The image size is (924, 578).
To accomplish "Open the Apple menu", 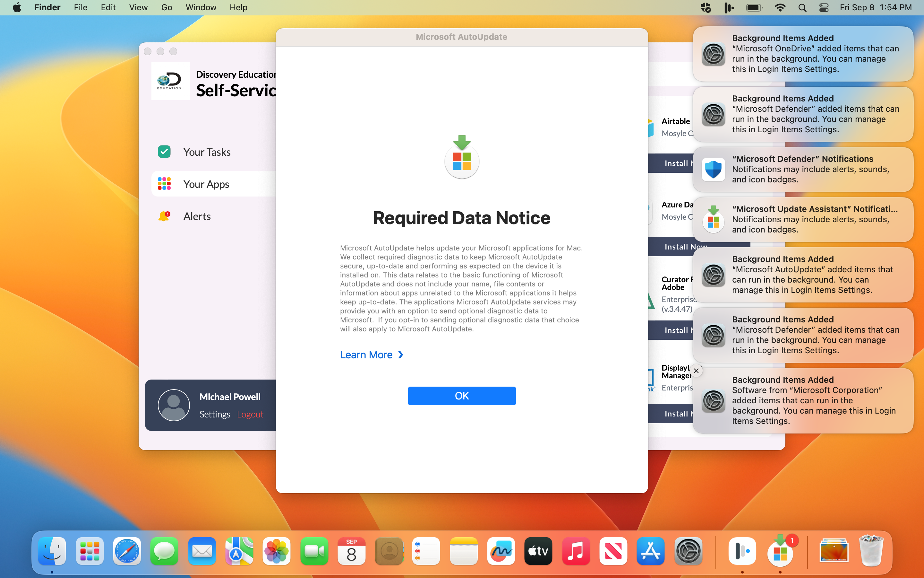I will (x=17, y=8).
